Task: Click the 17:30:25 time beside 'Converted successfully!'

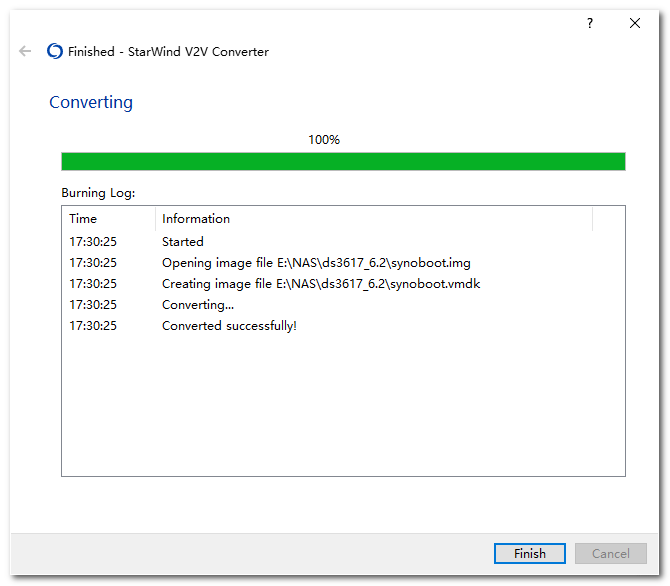Action: point(93,326)
